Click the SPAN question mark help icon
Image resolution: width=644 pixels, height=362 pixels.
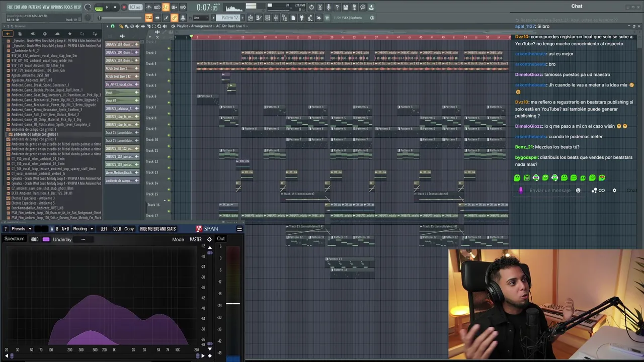pyautogui.click(x=6, y=229)
